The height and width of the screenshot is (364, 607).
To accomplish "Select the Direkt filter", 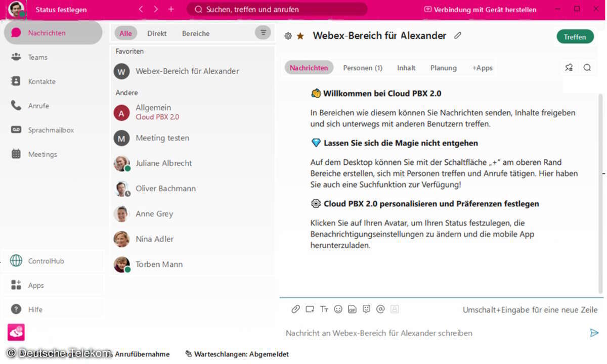I will coord(157,33).
